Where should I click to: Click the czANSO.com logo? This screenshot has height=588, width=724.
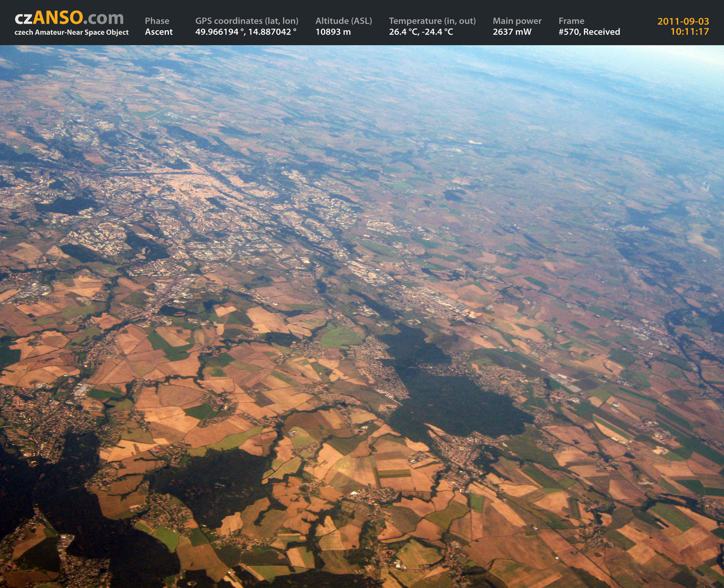click(x=69, y=18)
